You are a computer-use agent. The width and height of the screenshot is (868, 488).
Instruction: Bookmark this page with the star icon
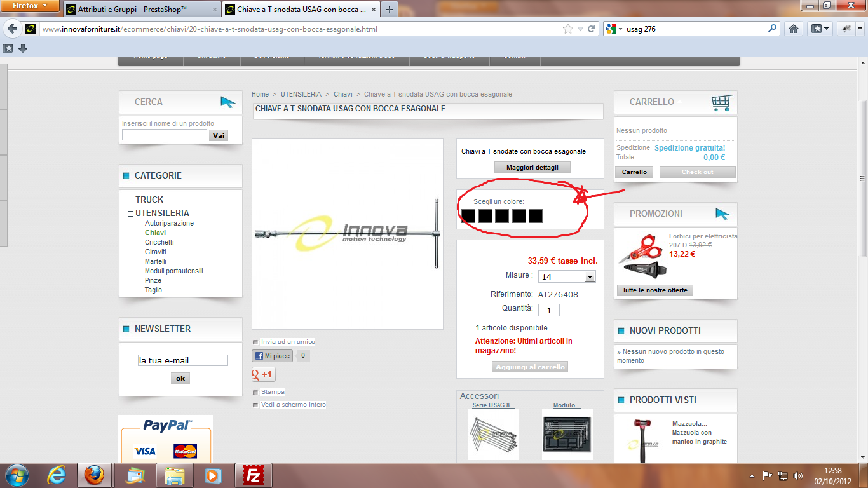(568, 29)
